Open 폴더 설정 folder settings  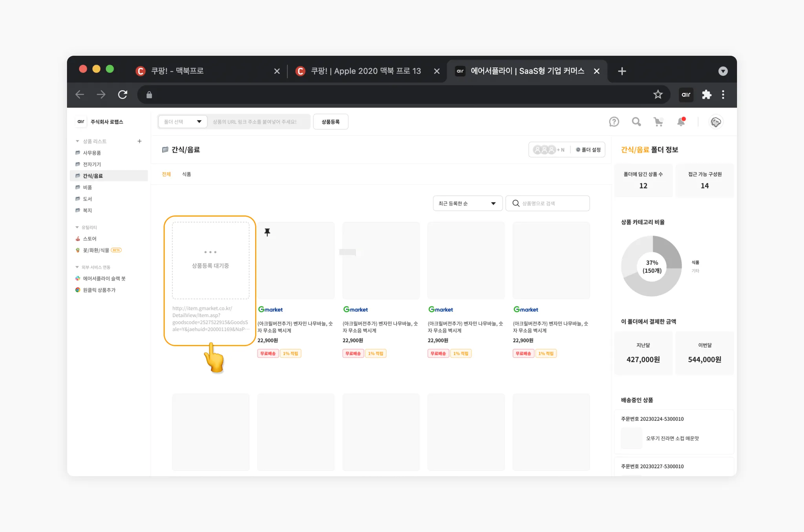(588, 150)
